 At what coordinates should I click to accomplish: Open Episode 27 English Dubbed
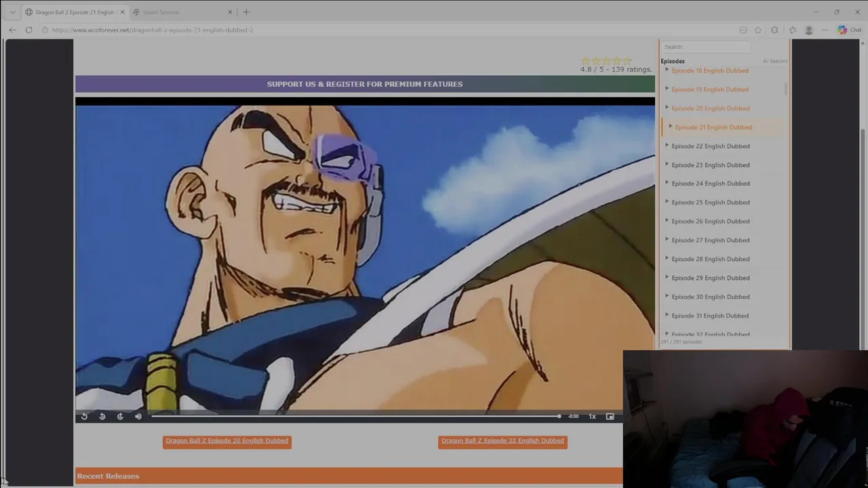711,240
